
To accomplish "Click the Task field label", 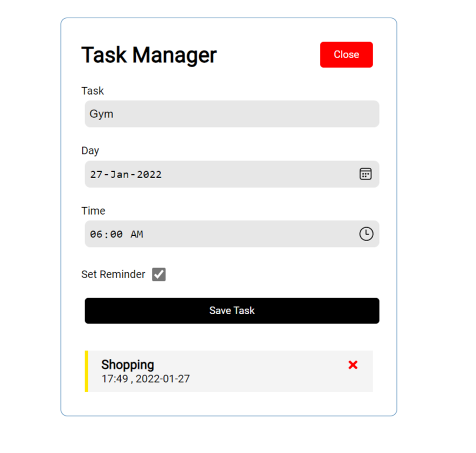I will coord(93,91).
